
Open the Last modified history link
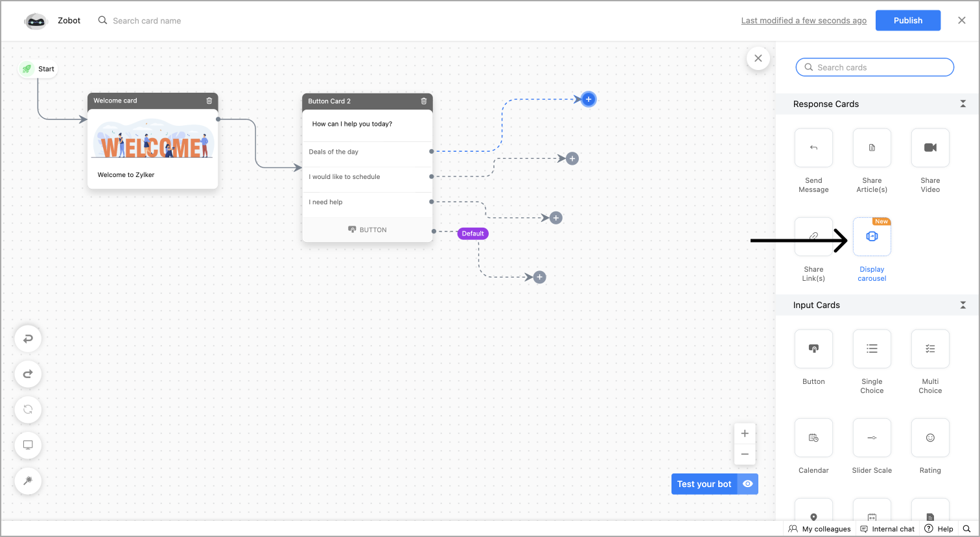tap(804, 21)
